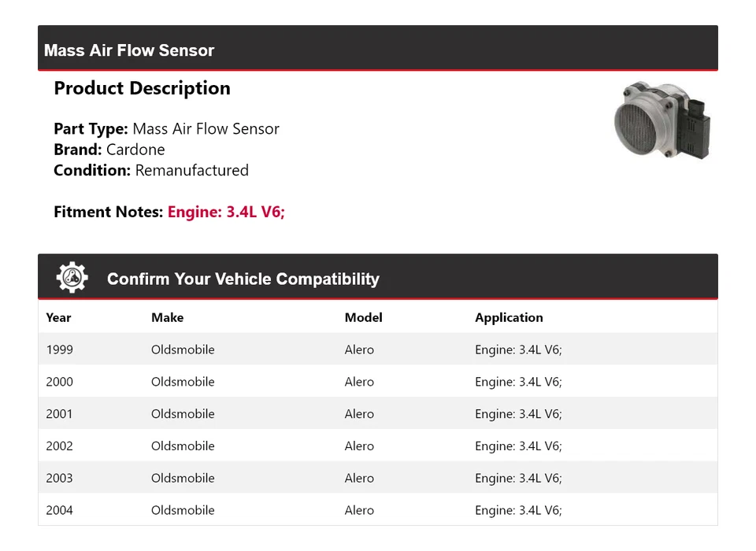Select the 1999 year cell
The image size is (756, 551).
pyautogui.click(x=59, y=349)
